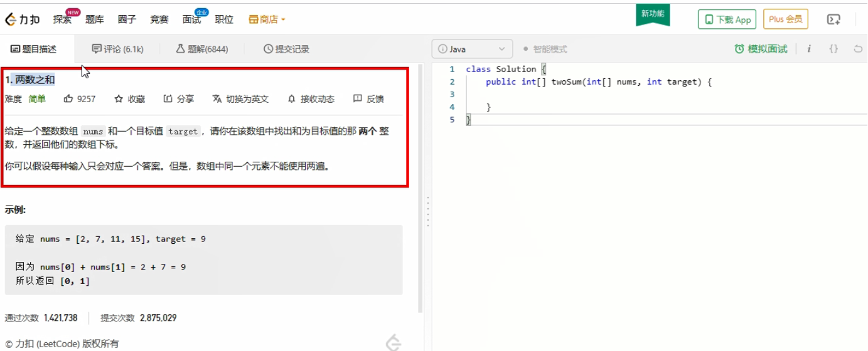Click the Plus 会员 button
868x351 pixels.
786,19
